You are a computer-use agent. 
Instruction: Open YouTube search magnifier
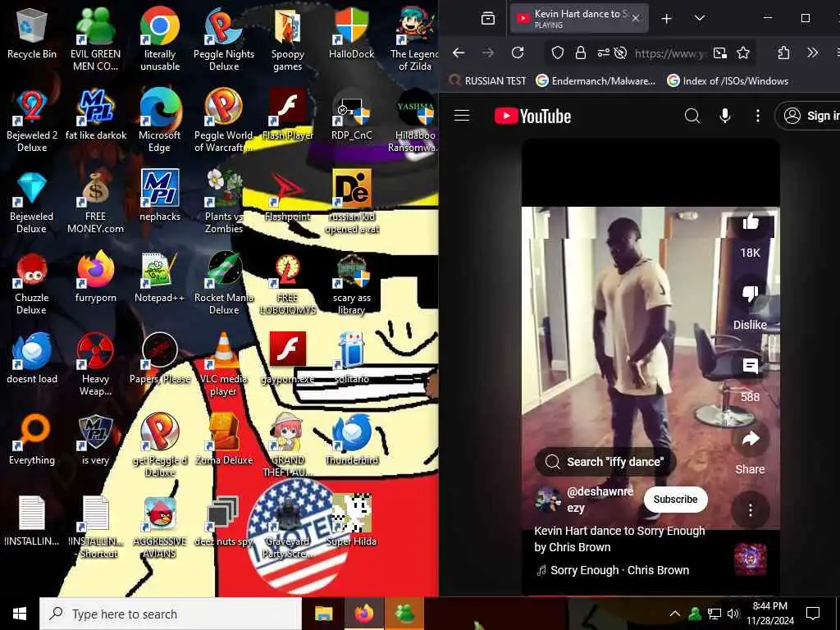(x=692, y=116)
